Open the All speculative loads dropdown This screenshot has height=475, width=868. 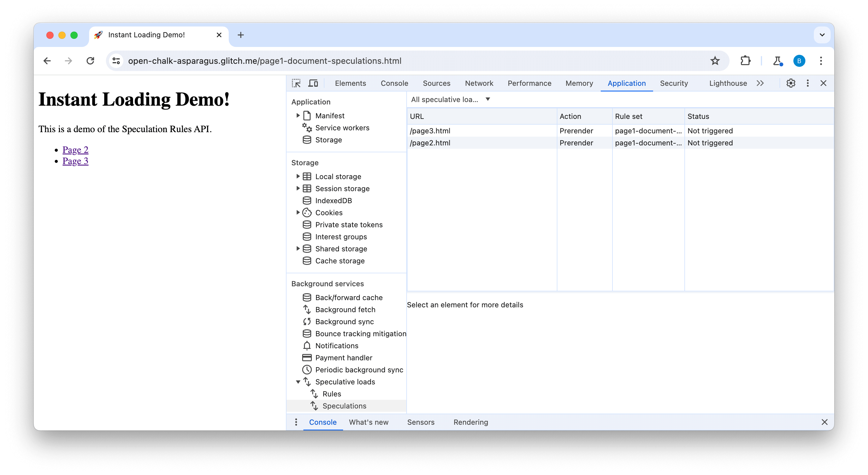pos(450,99)
